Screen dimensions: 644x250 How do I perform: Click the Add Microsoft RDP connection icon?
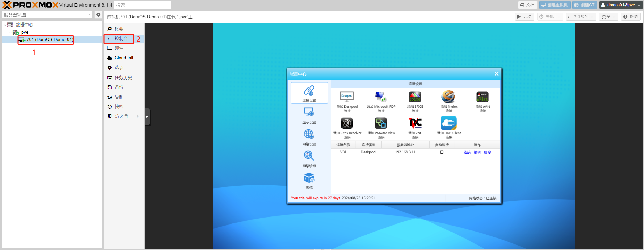point(381,97)
